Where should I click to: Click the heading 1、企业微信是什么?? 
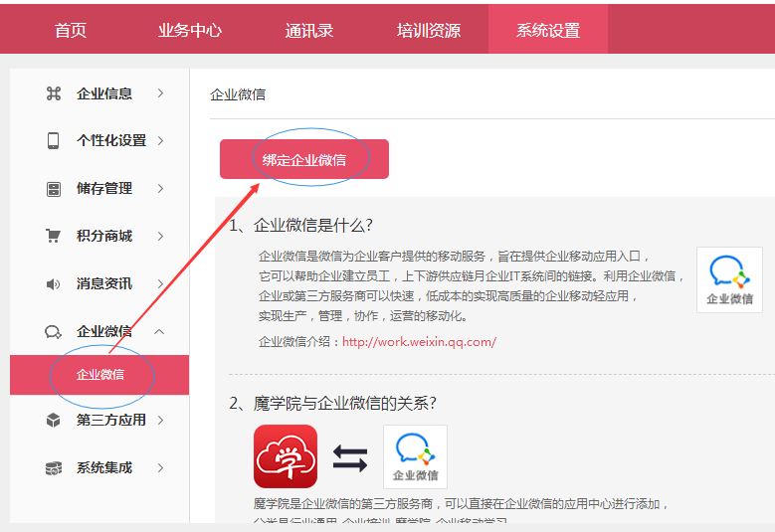point(300,226)
